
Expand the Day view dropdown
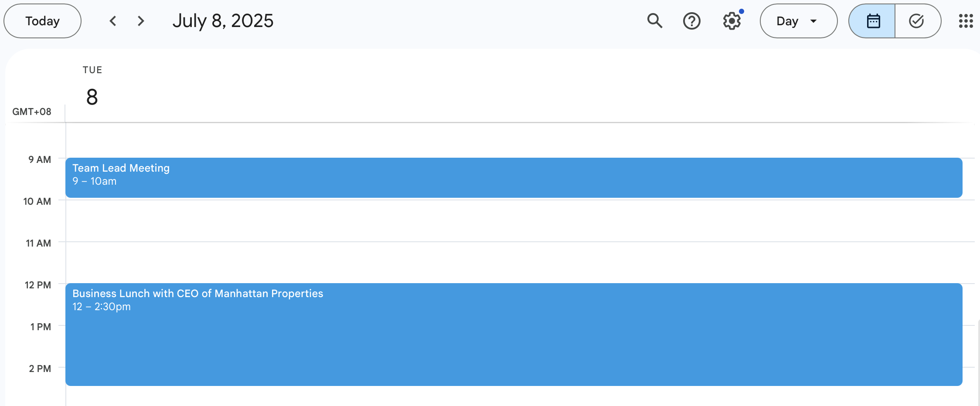[x=798, y=21]
